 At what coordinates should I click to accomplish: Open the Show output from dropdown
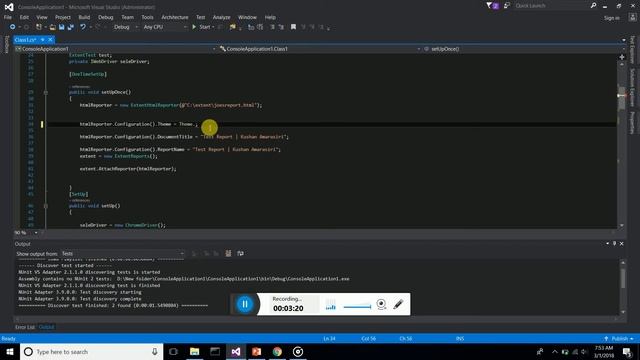tap(122, 253)
